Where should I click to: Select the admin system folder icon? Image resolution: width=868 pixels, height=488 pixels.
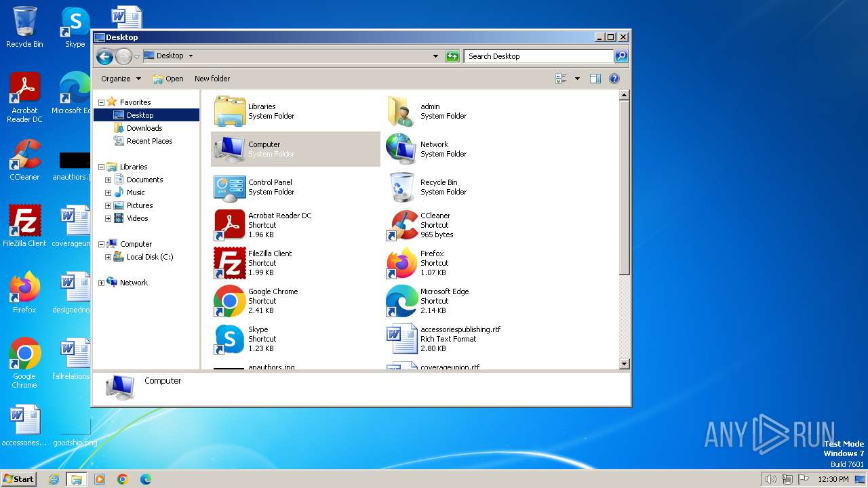click(x=401, y=111)
